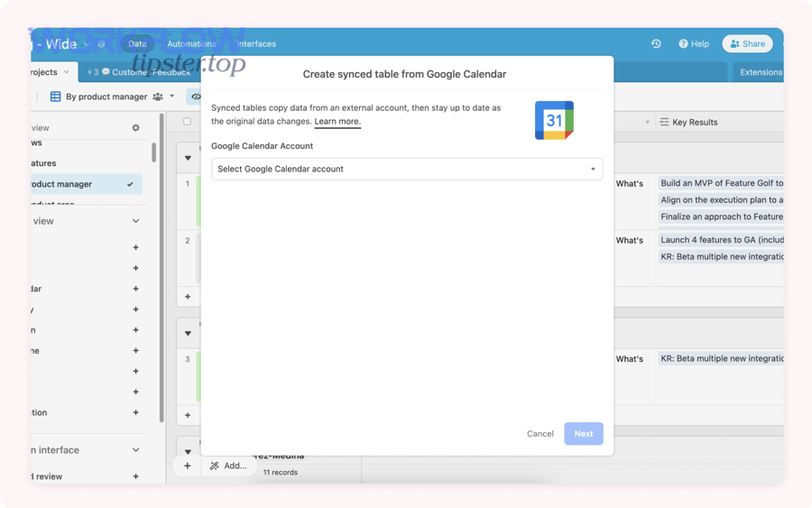812x508 pixels.
Task: Collapse the 'view' section chevron
Action: point(135,221)
